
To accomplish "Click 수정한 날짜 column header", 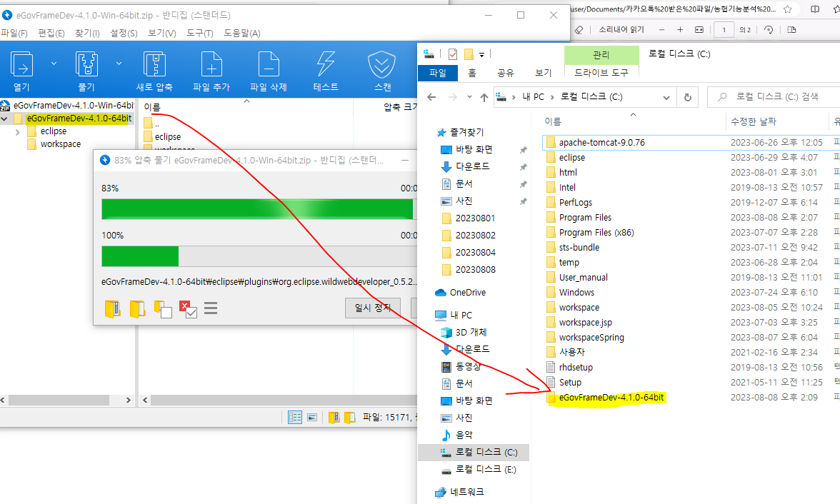I will [x=753, y=121].
